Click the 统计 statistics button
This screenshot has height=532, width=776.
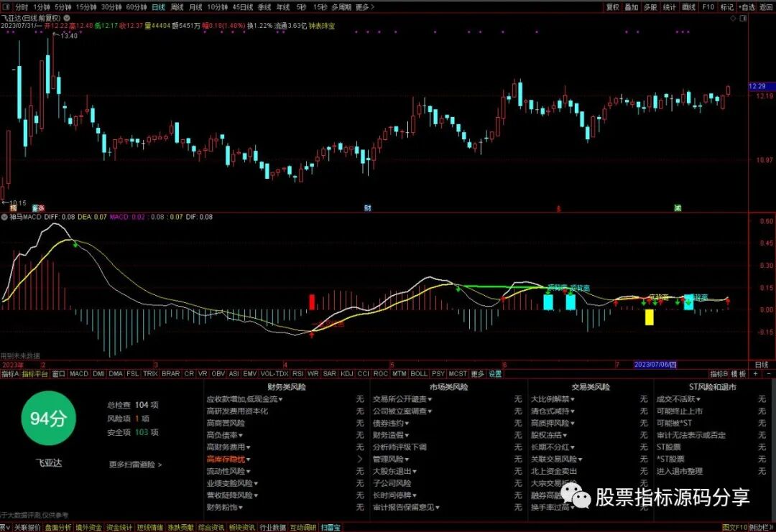[670, 7]
